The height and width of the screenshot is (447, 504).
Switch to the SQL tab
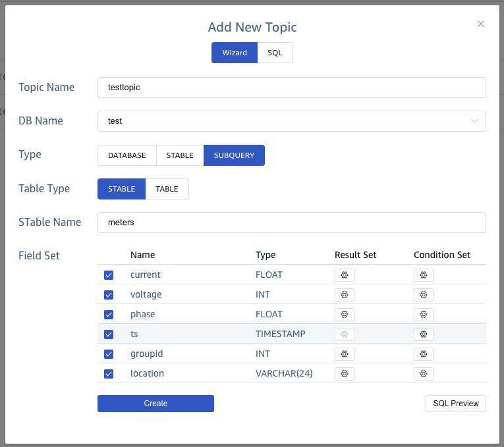(275, 53)
